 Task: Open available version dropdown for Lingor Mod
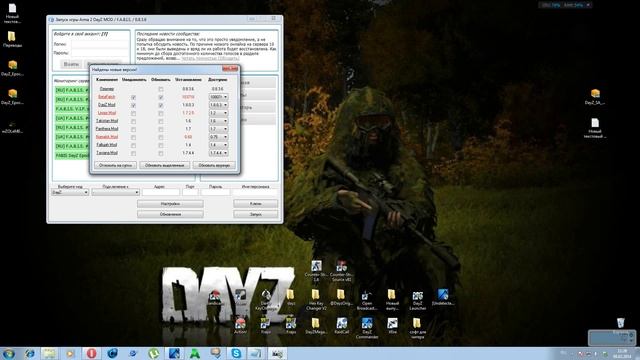tap(218, 113)
